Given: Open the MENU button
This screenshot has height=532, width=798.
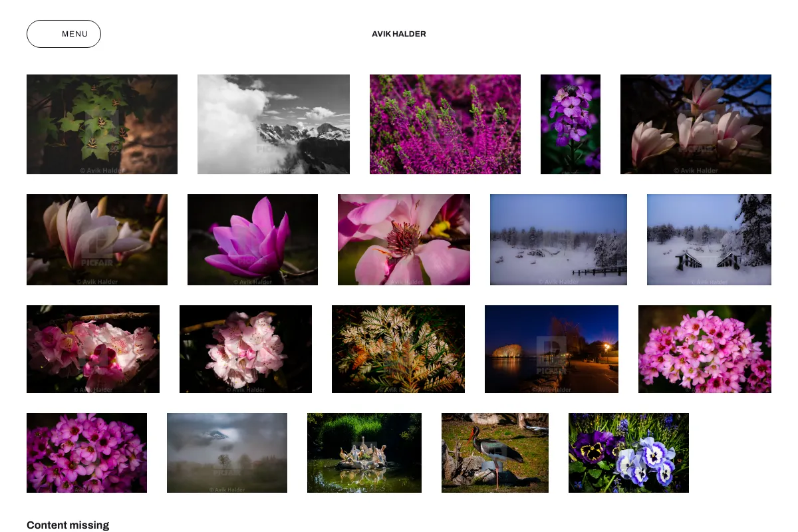Looking at the screenshot, I should pos(64,34).
